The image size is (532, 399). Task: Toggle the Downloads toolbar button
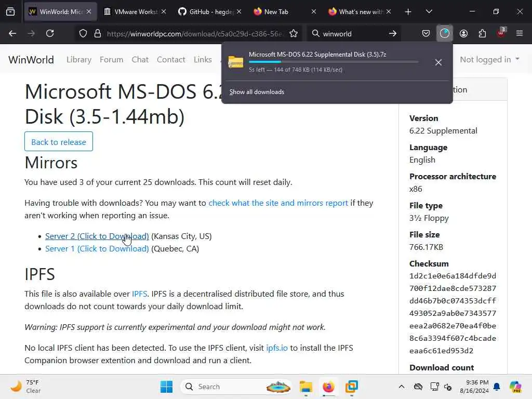pos(445,33)
